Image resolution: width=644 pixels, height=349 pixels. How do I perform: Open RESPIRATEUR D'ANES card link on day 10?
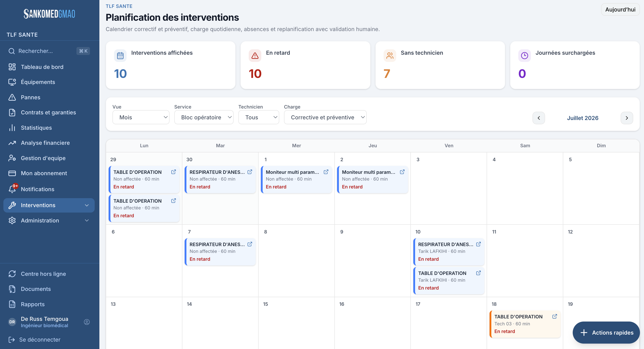[x=479, y=244]
